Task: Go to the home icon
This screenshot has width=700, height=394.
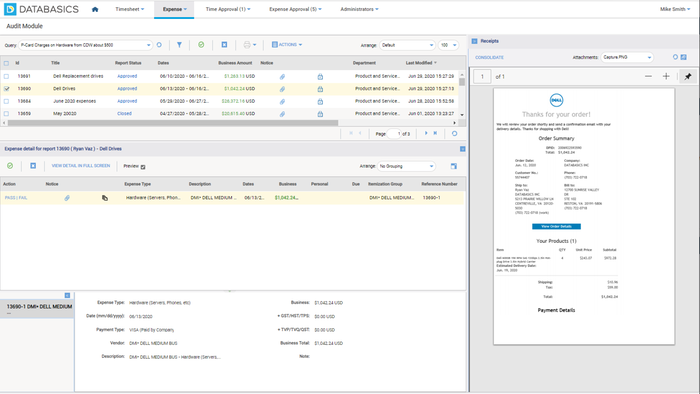Action: 95,9
